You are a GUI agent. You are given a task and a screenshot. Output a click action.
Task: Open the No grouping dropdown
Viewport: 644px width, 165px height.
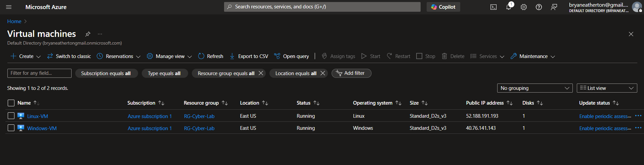(x=535, y=88)
